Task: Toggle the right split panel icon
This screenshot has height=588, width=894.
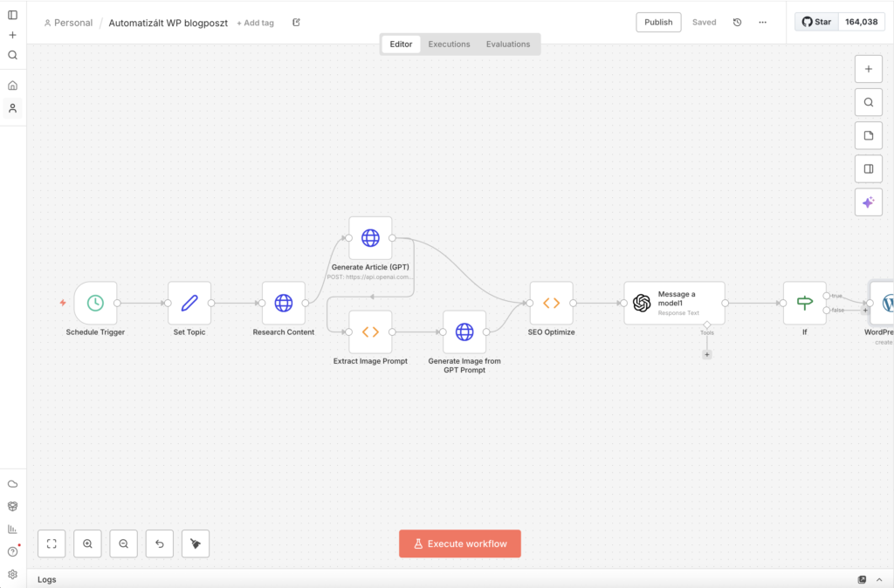Action: [868, 168]
